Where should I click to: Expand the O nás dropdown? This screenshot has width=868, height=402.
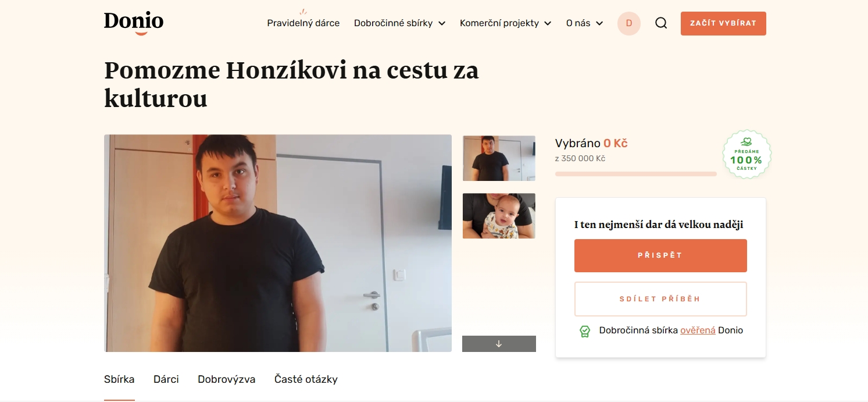[585, 23]
